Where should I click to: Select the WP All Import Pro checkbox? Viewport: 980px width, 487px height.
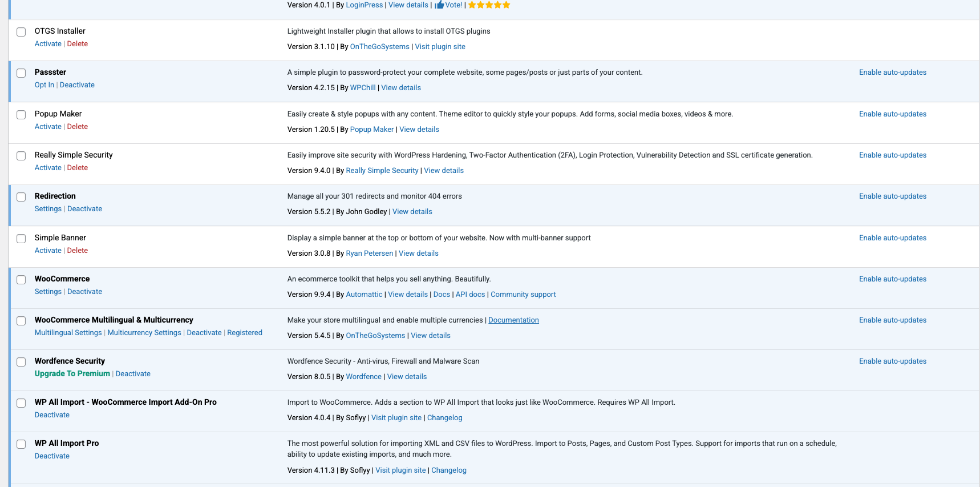21,444
